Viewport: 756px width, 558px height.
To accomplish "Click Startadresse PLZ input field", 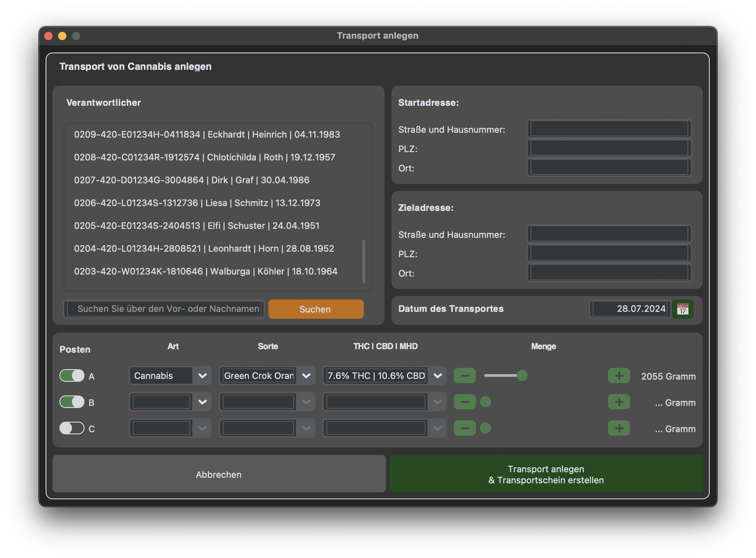I will [609, 148].
